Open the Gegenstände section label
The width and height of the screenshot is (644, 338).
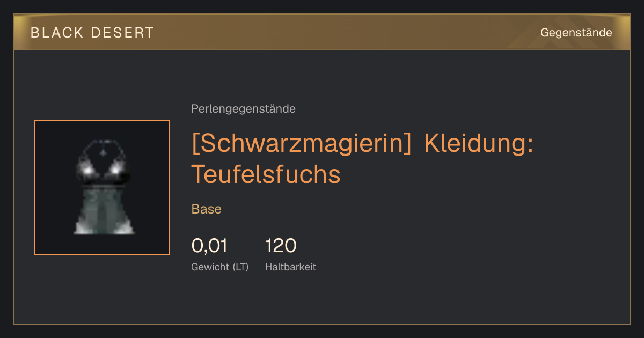576,33
